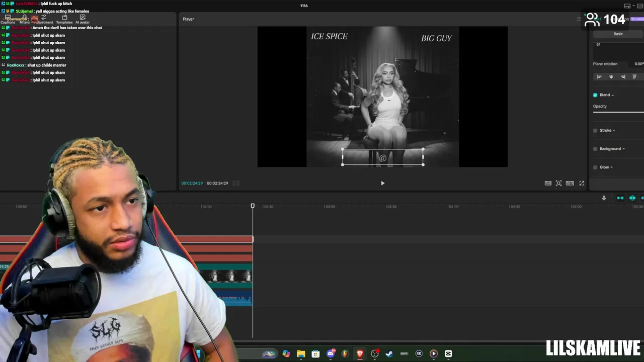Open File Explorer from the taskbar

pos(301,354)
